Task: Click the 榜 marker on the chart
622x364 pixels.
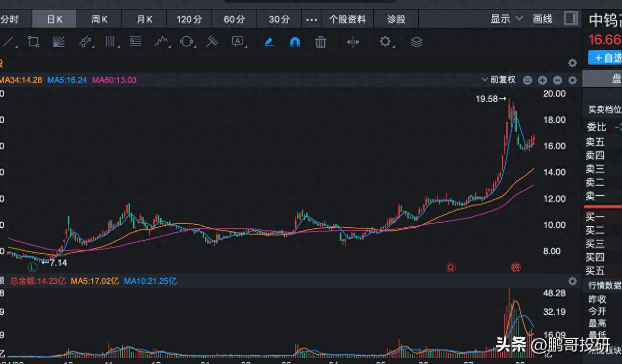Action: (515, 267)
